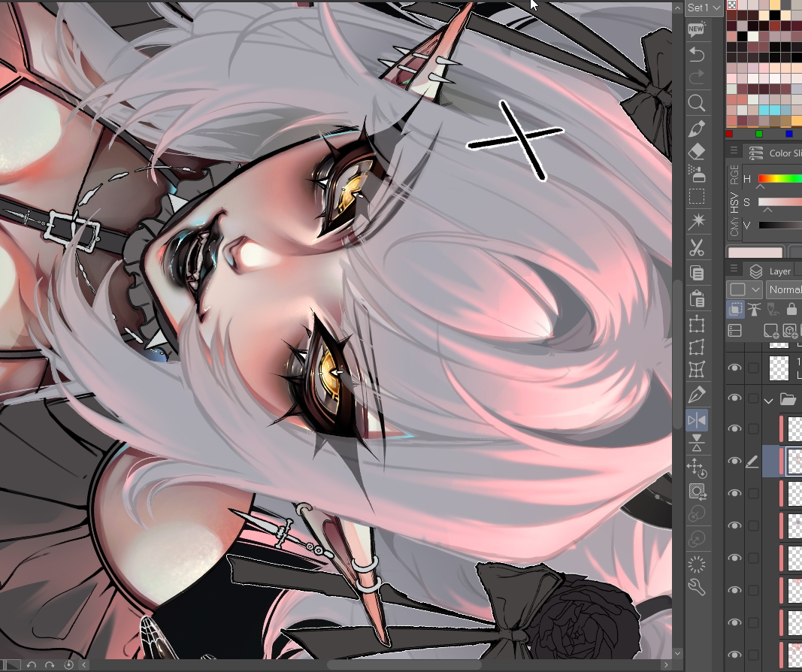This screenshot has height=672, width=802.
Task: Click the magic wand auto select icon
Action: 697,222
